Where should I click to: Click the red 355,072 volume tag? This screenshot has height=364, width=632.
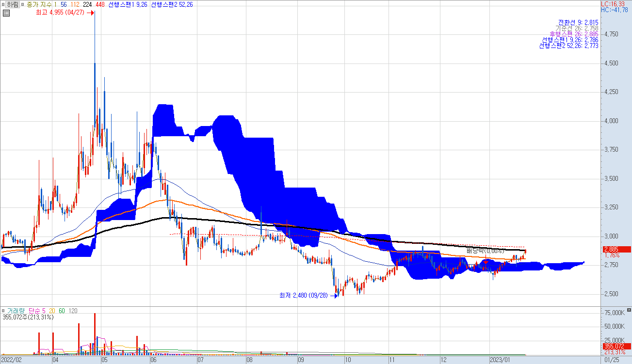616,346
